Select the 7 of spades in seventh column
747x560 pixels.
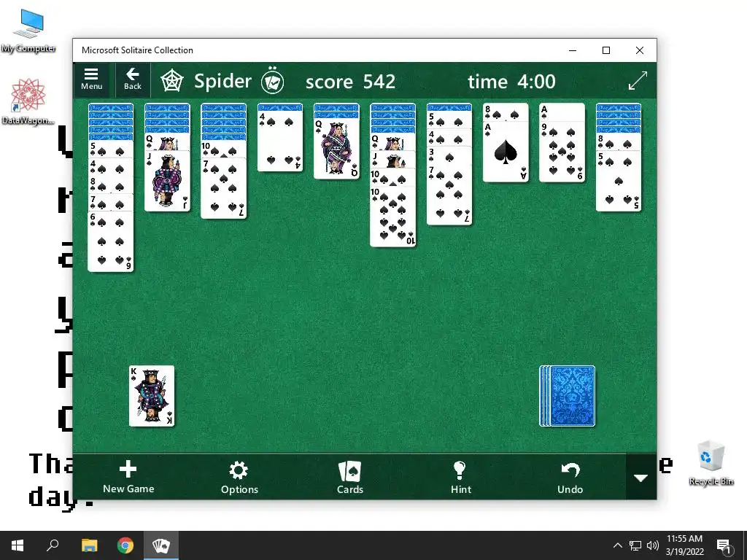click(449, 195)
